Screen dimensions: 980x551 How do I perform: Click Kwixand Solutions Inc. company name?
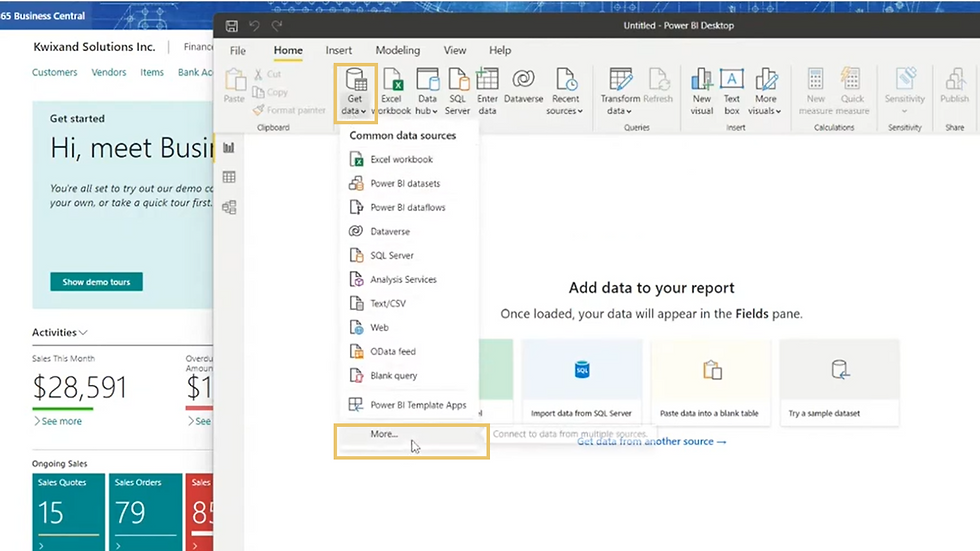94,47
